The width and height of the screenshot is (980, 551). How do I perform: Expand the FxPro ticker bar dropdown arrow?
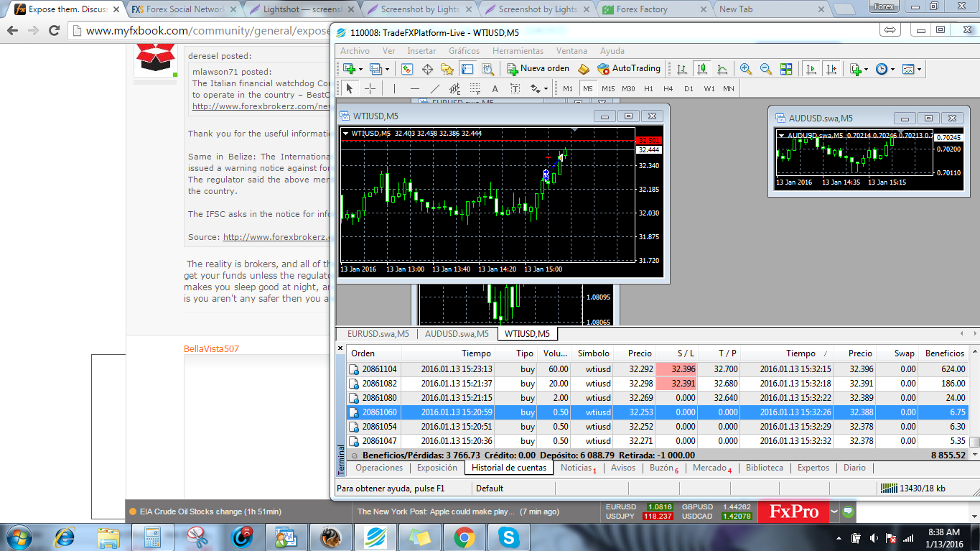tap(834, 512)
